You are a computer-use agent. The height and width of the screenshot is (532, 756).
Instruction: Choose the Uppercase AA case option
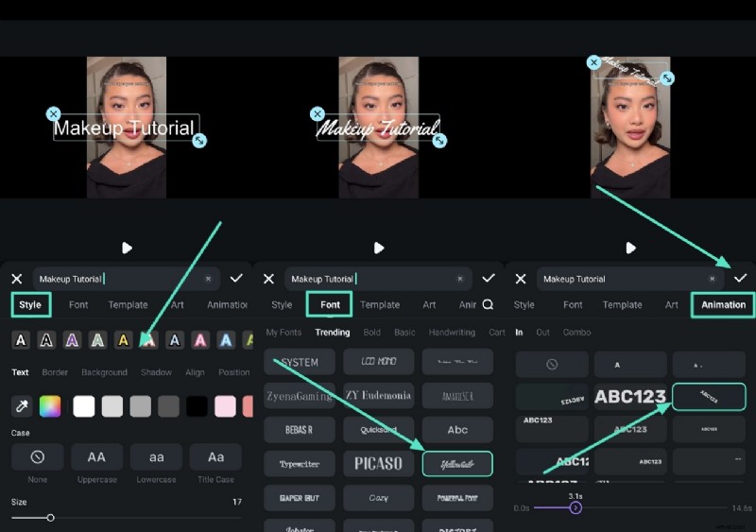96,457
